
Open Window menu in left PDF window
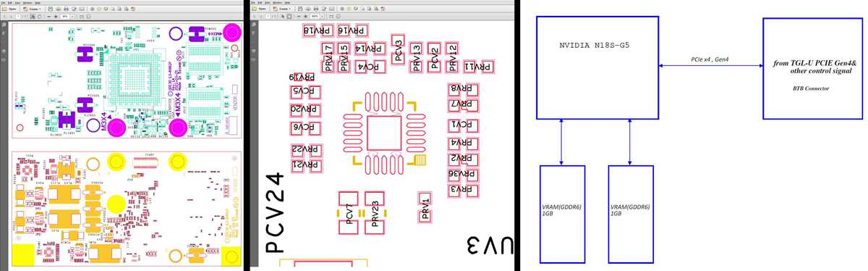(27, 3)
